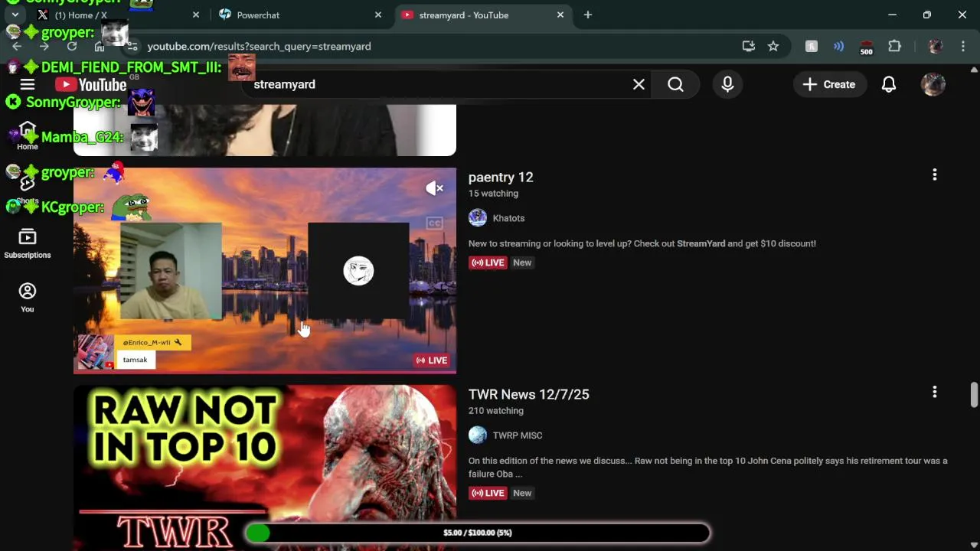The width and height of the screenshot is (980, 551).
Task: Run search with the magnifying glass button
Action: (x=675, y=84)
